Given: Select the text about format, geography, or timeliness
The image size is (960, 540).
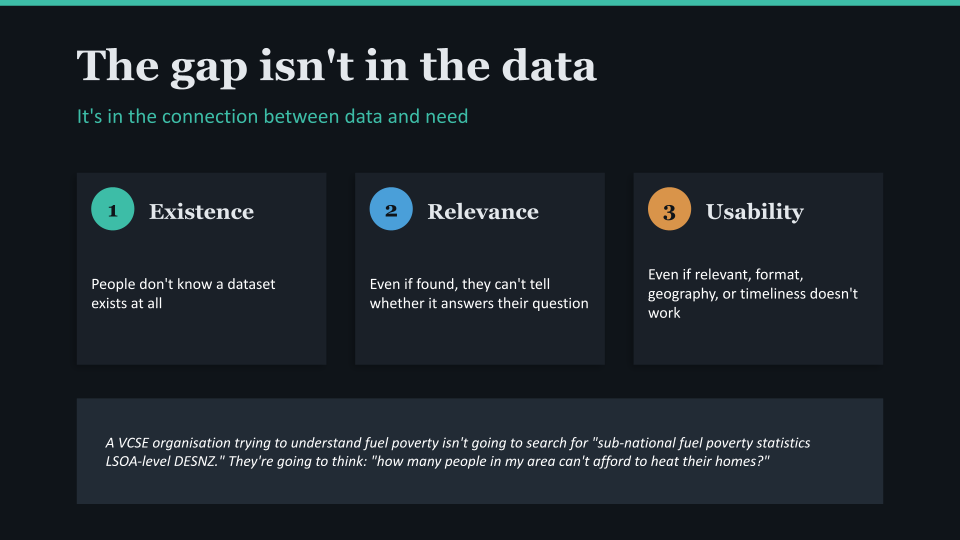Looking at the screenshot, I should click(753, 293).
